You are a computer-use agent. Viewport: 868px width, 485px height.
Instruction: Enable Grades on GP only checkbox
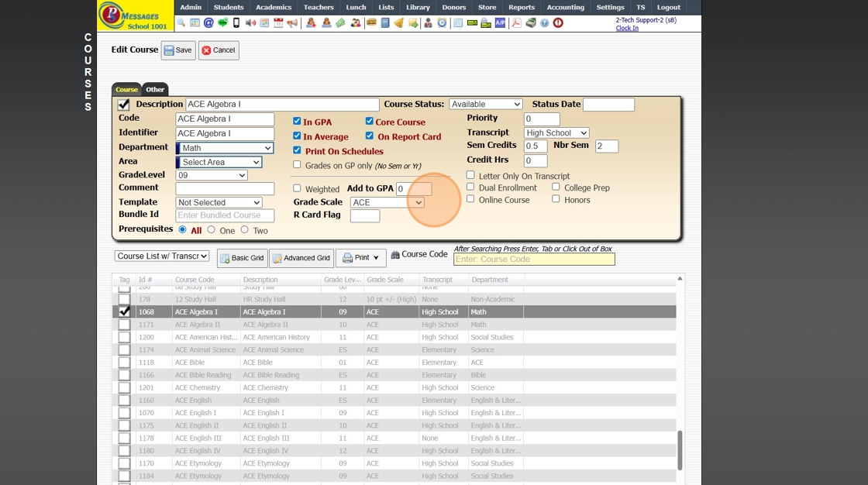coord(297,164)
